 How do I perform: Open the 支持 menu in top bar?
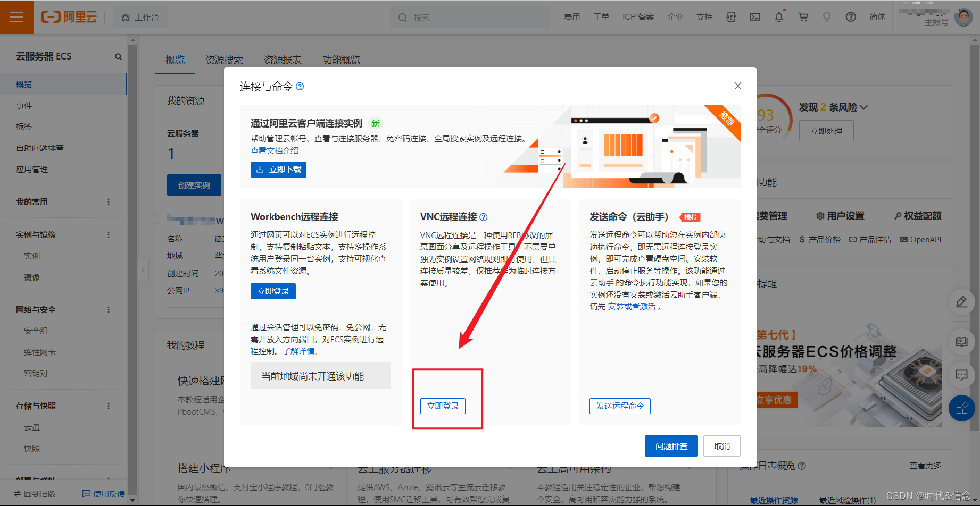[704, 17]
